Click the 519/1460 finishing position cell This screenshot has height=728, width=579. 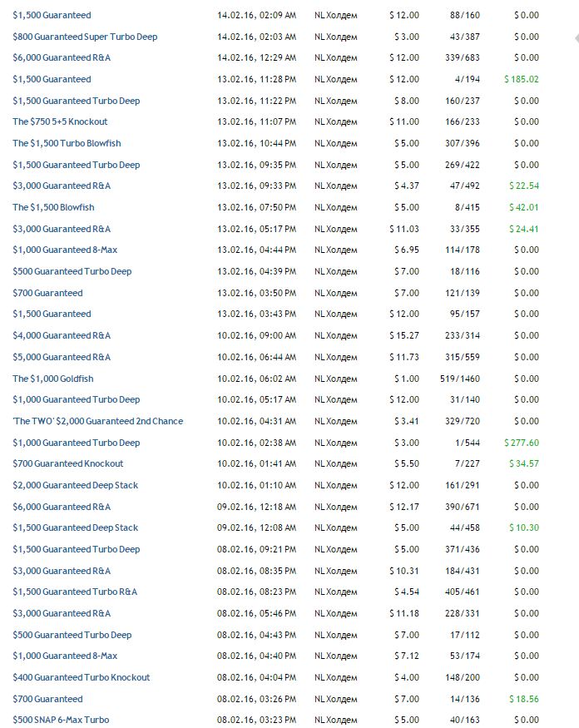[x=464, y=379]
